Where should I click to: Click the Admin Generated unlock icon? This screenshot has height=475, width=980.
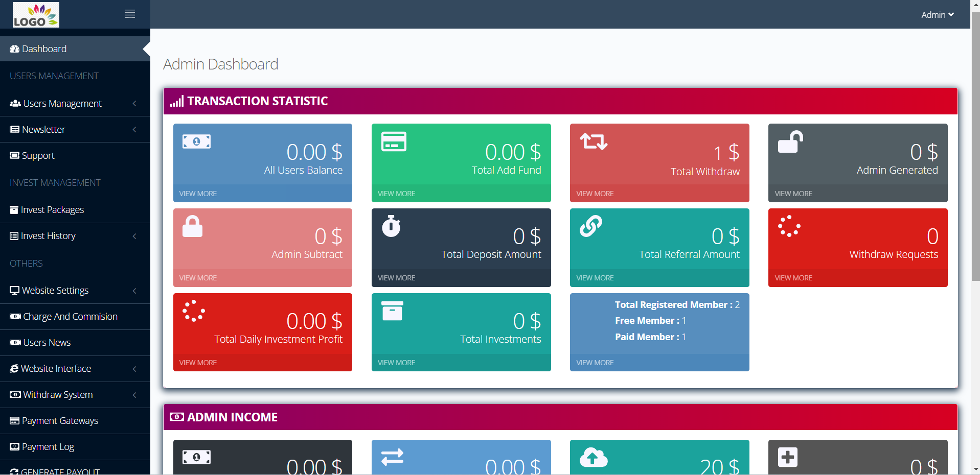(x=790, y=141)
